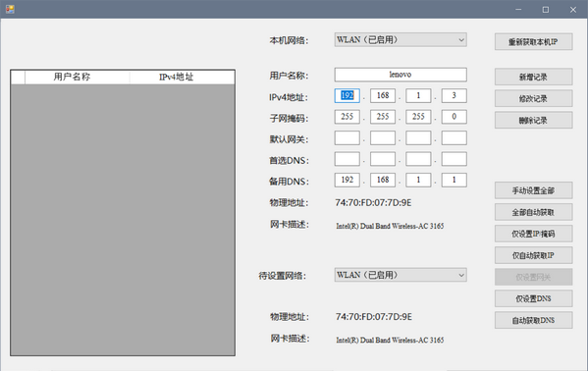The width and height of the screenshot is (588, 371).
Task: Click the 手动设置全部 button
Action: click(x=533, y=190)
